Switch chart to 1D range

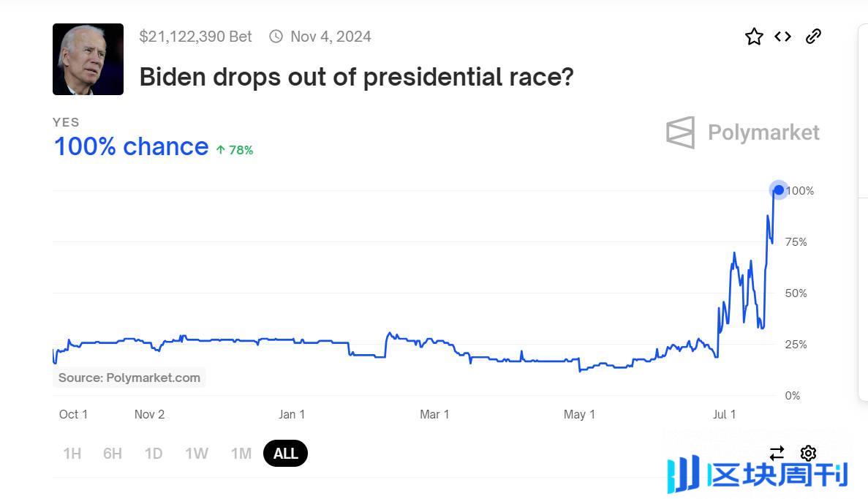[154, 454]
